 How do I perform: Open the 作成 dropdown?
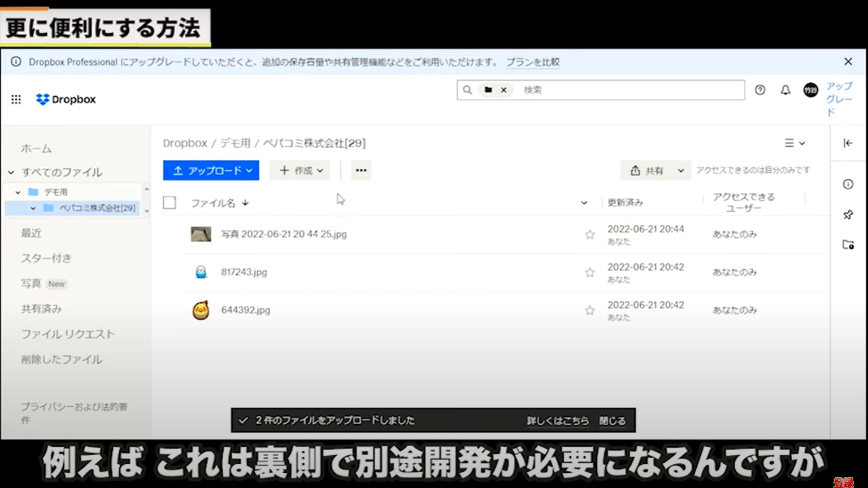tap(300, 171)
